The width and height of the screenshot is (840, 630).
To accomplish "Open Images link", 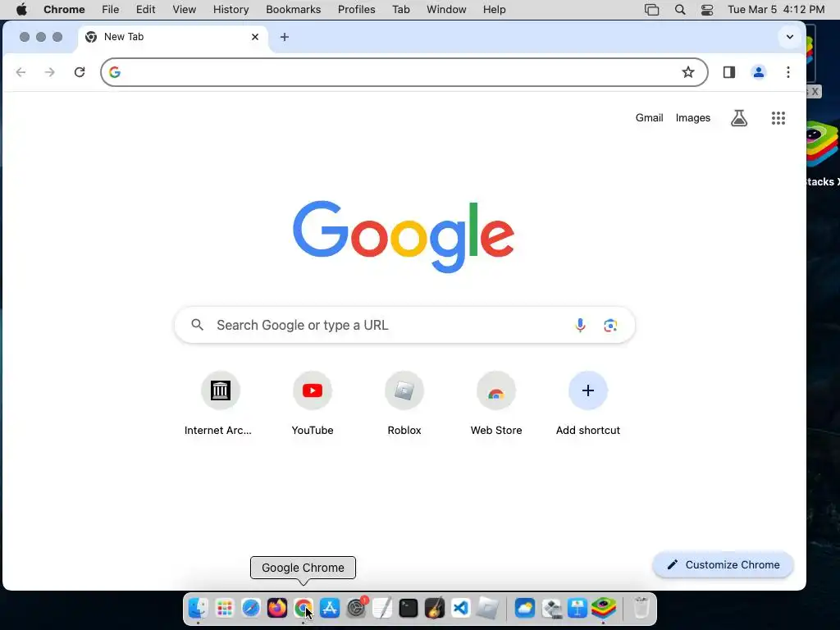I will (692, 118).
